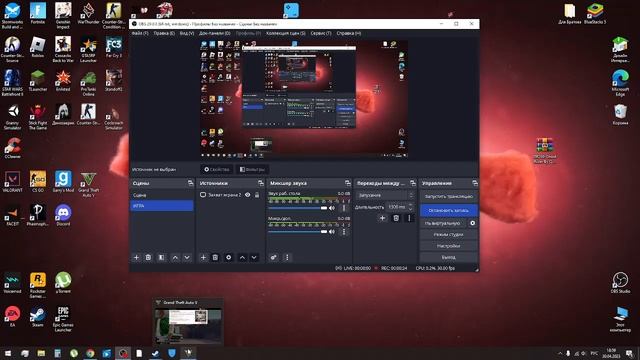Open the Steam desktop shortcut icon
The image size is (640, 360).
(x=38, y=317)
